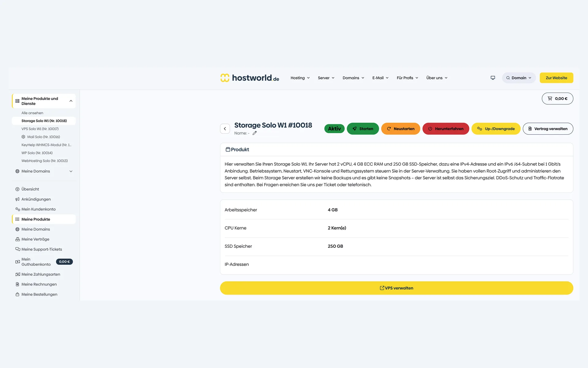Screen dimensions: 588x368
Task: Click the gear icon next to Mail Solo
Action: coord(23,137)
